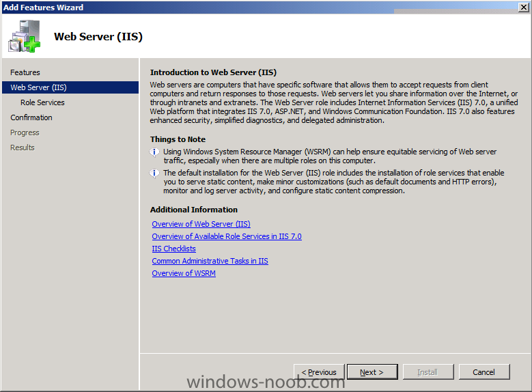Continue with the Next button
Image resolution: width=532 pixels, height=392 pixels.
tap(372, 372)
